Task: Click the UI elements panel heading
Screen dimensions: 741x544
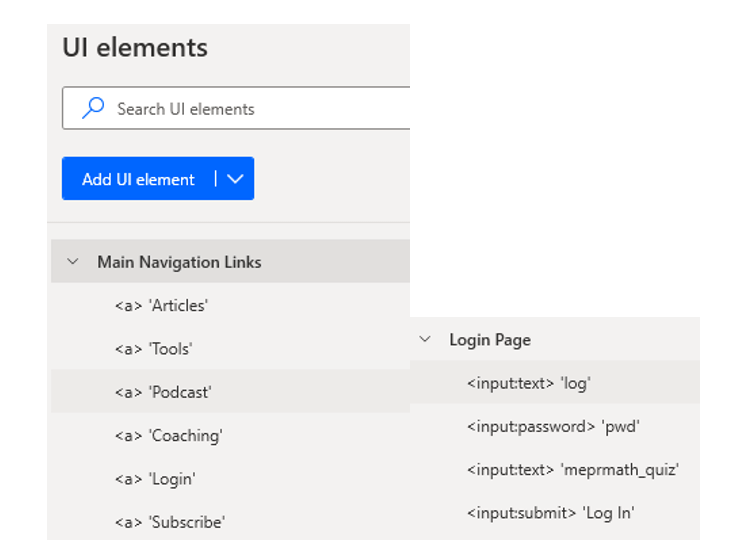Action: coord(135,47)
